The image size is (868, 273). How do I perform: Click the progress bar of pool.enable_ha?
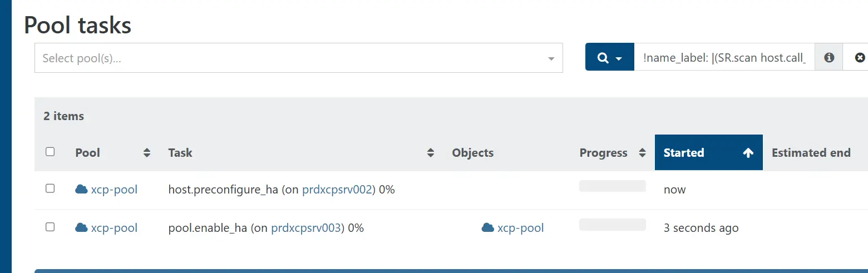(x=612, y=225)
